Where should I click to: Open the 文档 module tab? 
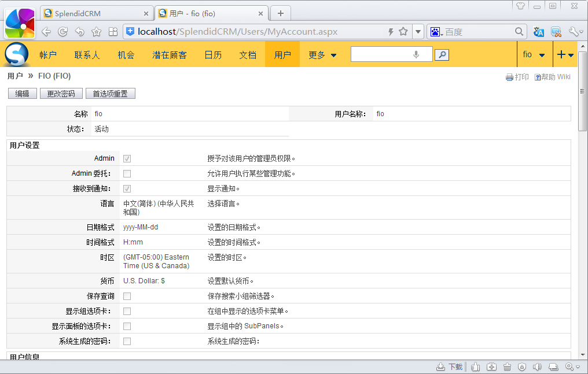coord(248,55)
